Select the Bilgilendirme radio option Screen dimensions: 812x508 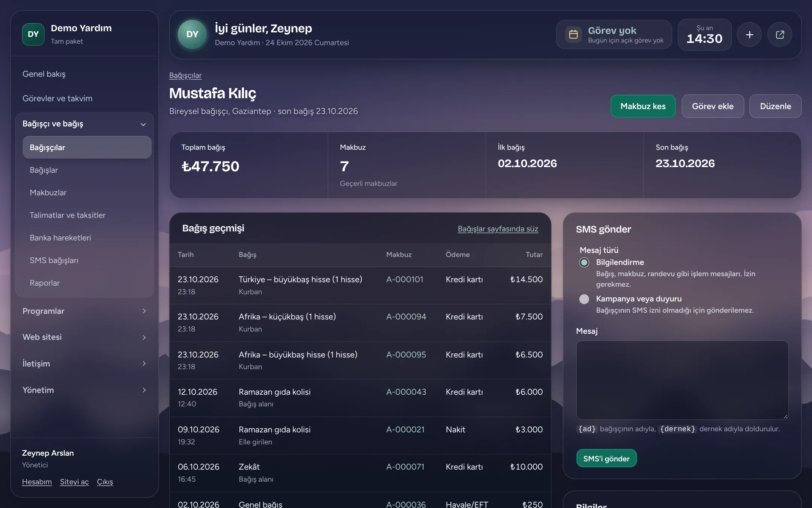584,263
